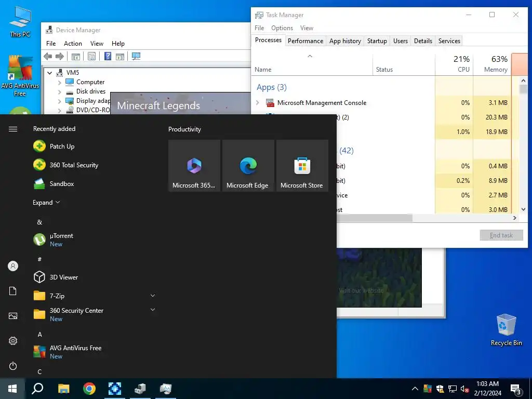
Task: Open Device Manager Action menu
Action: 73,44
